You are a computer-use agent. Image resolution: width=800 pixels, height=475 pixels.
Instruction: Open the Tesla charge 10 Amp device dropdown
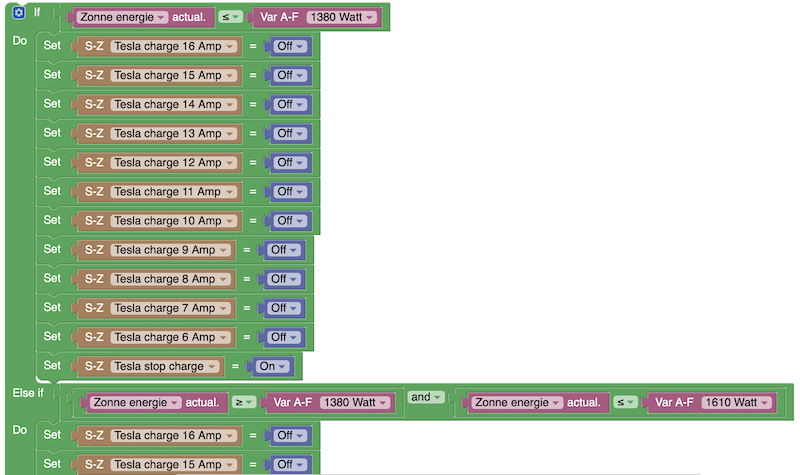pos(173,221)
